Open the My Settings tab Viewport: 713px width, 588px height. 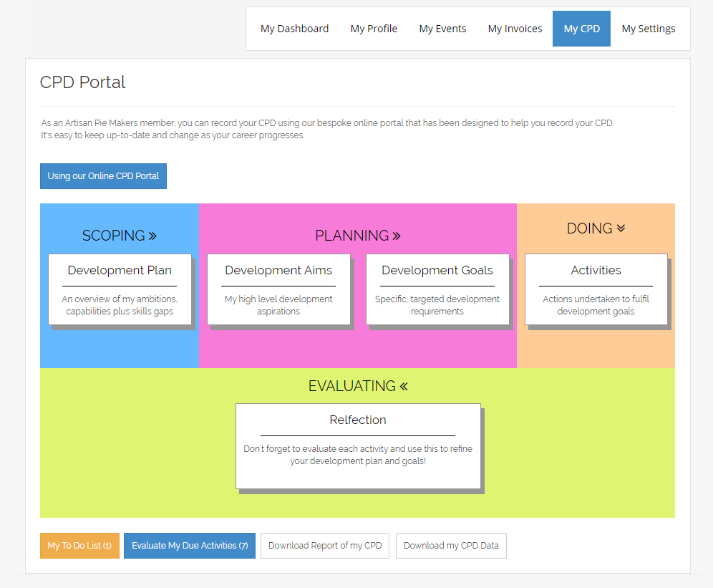[648, 29]
